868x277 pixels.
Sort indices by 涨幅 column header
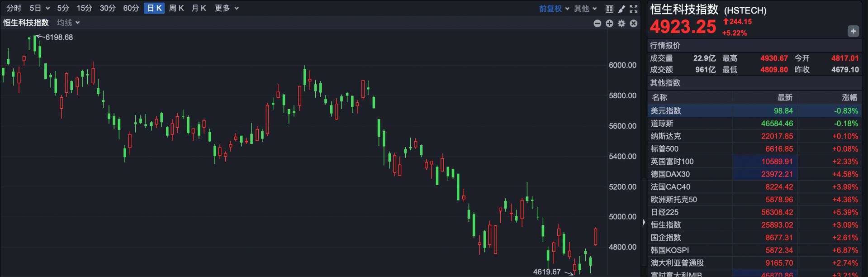click(849, 97)
